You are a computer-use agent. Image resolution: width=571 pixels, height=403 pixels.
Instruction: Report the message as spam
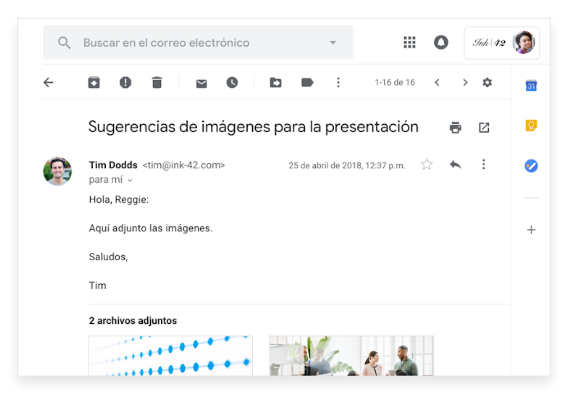tap(125, 83)
